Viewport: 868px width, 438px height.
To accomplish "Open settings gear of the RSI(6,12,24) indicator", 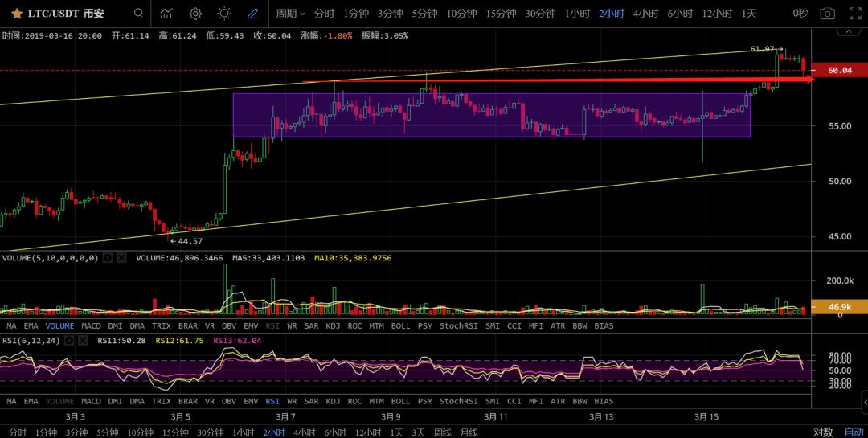I will pos(69,341).
